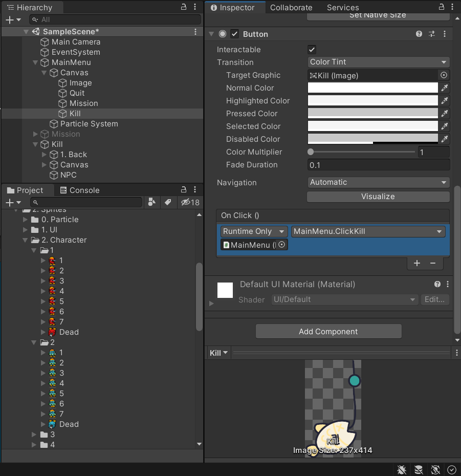Open MainMenu.ClickKill function dropdown
Viewport: 461px width, 476px height.
point(368,231)
